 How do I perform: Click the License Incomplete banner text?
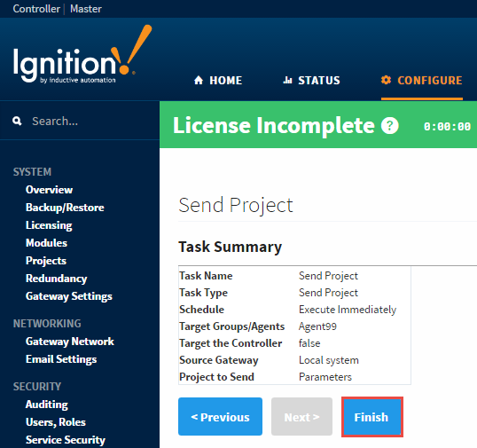tap(273, 125)
